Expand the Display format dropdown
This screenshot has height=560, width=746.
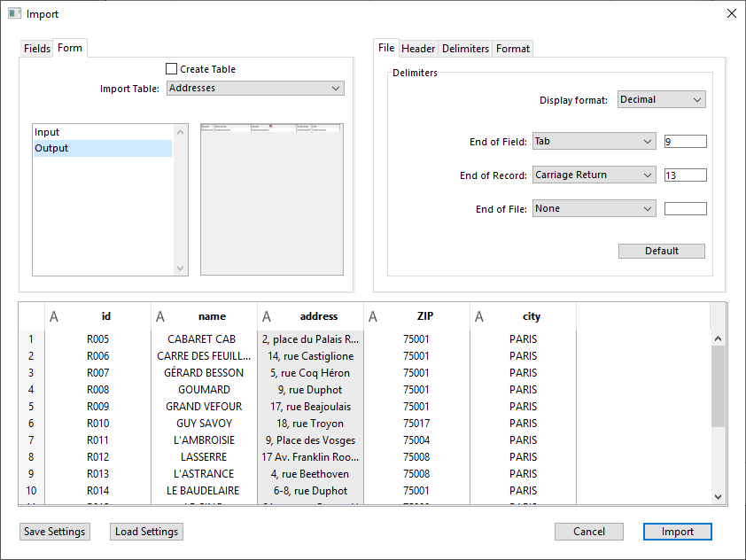661,100
